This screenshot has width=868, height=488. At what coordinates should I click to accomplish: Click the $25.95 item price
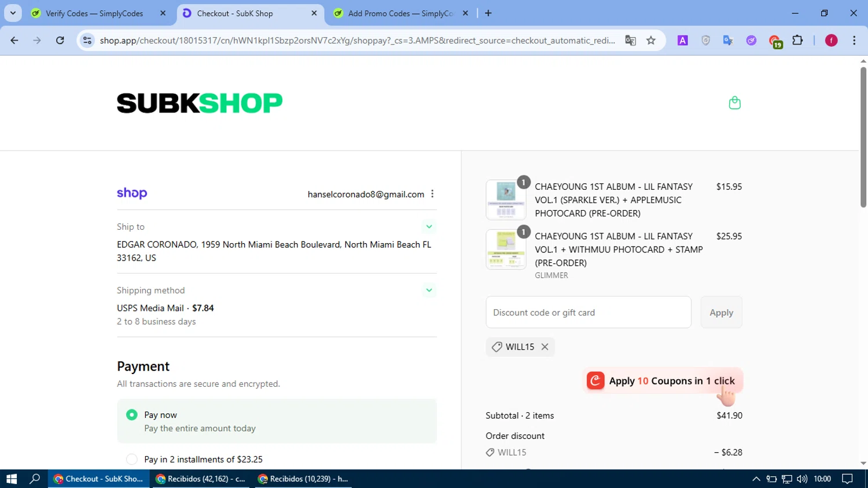coord(729,236)
